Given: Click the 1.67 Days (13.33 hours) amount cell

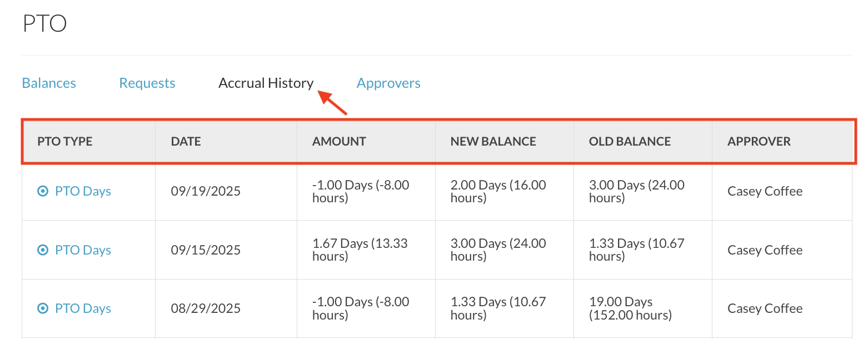Looking at the screenshot, I should [360, 250].
